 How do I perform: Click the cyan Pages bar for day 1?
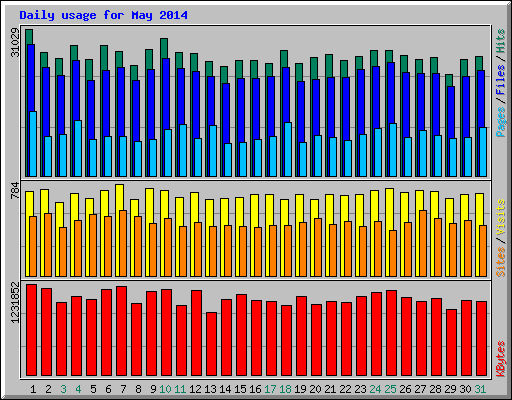pyautogui.click(x=33, y=144)
